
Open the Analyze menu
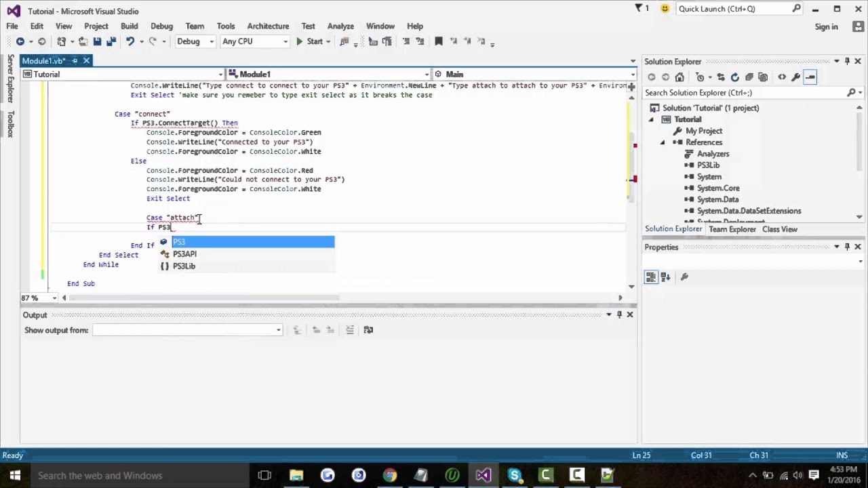point(340,26)
